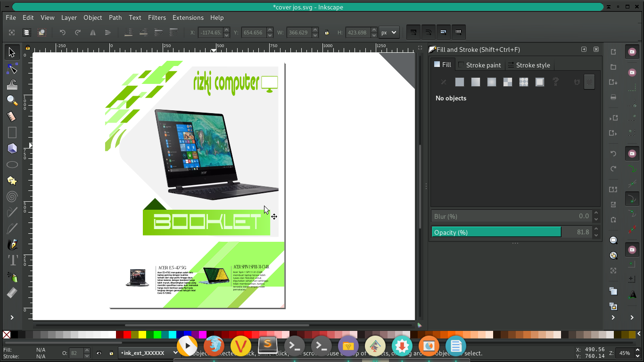Select the Bezier pen tool
644x362 pixels.
coord(12,229)
